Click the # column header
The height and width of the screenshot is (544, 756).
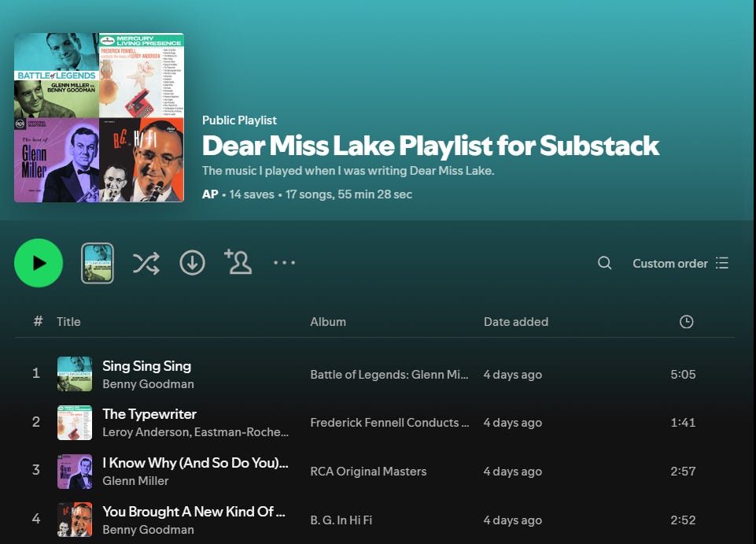(x=38, y=321)
